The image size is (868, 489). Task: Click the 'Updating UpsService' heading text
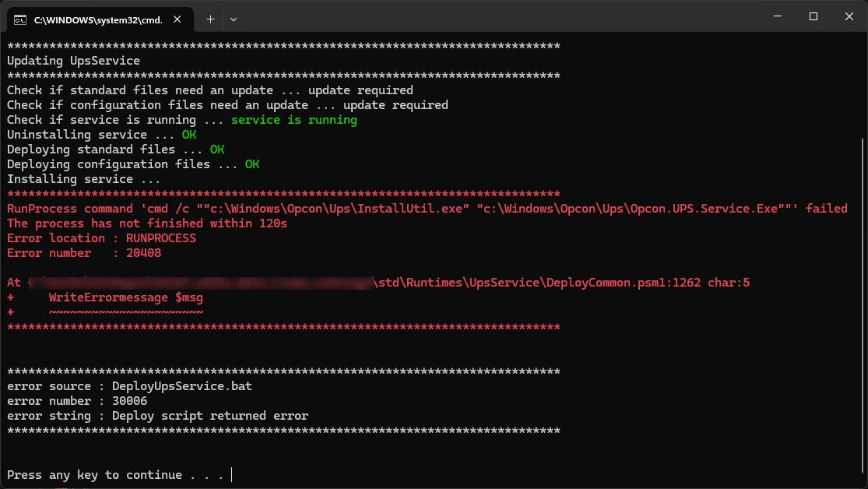(73, 61)
